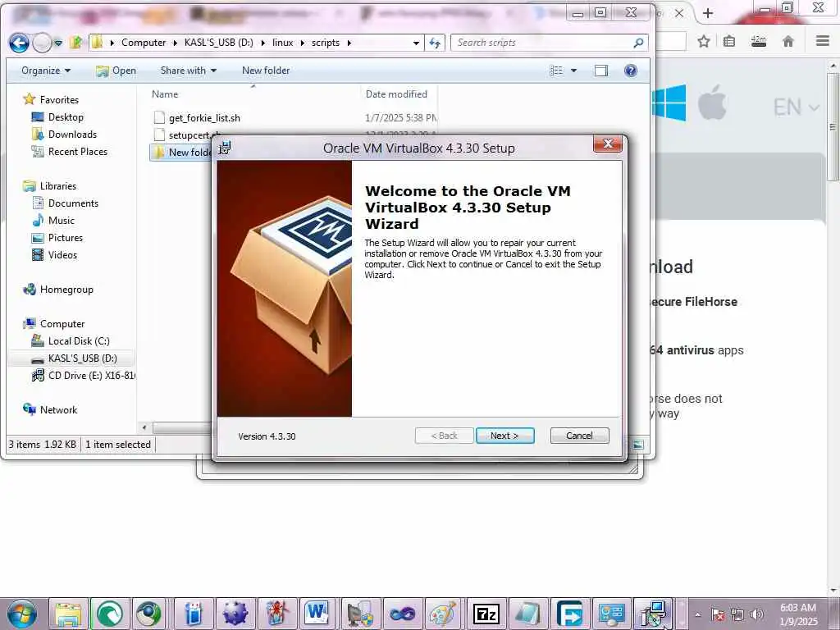Select Libraries in navigation pane
This screenshot has height=630, width=840.
(58, 186)
